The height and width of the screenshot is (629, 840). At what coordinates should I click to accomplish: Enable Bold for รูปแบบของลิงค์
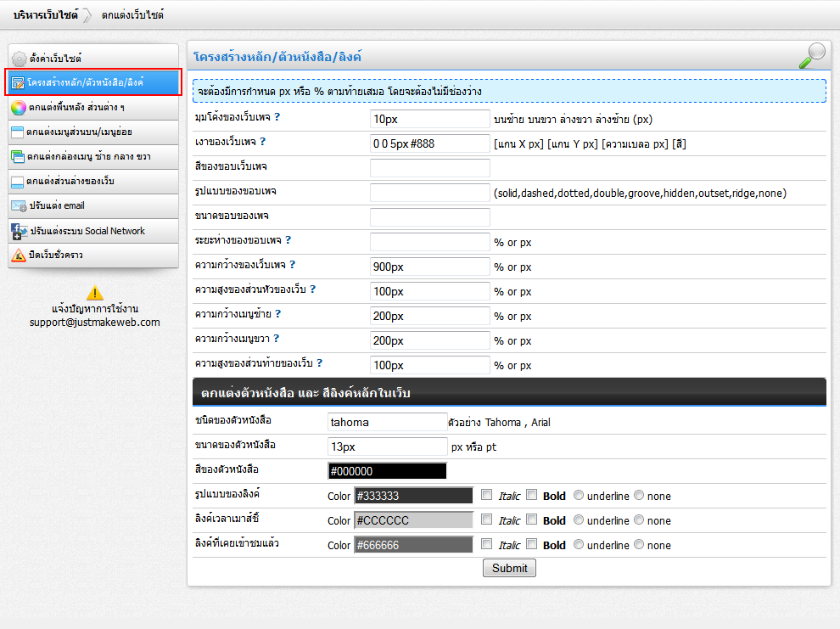coord(531,495)
